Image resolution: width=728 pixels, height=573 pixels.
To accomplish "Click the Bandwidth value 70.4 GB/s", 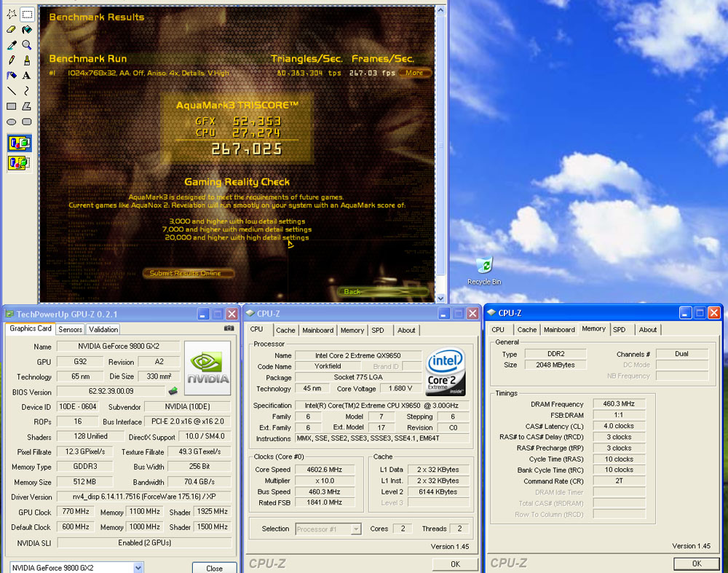I will tap(199, 481).
